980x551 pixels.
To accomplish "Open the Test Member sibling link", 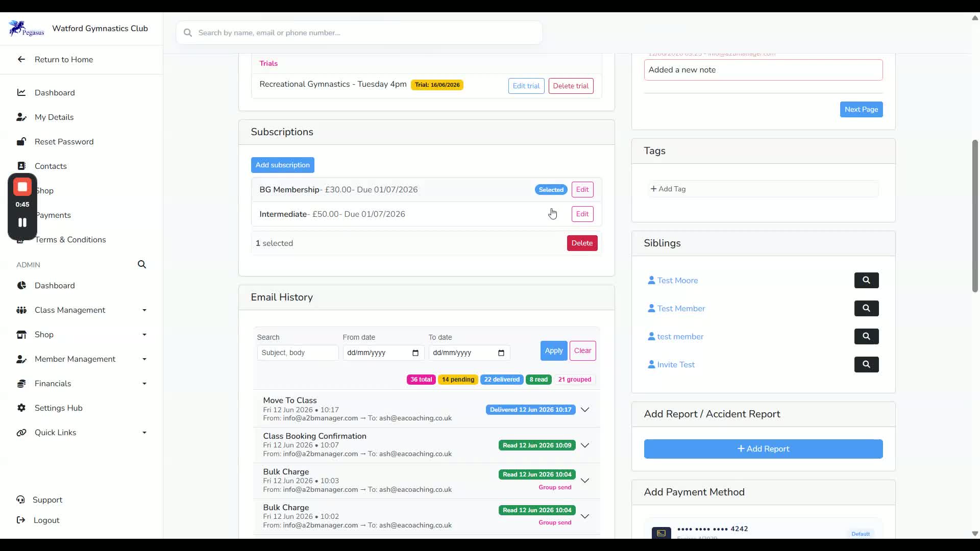I will tap(681, 309).
